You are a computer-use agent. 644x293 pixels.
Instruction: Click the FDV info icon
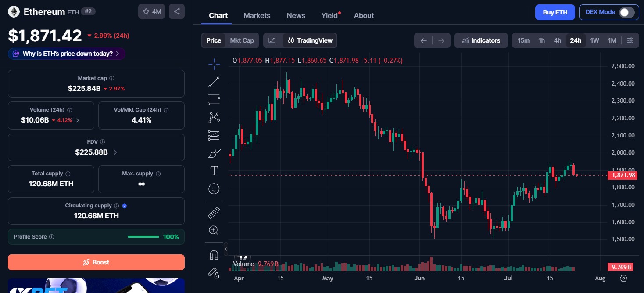coord(103,142)
